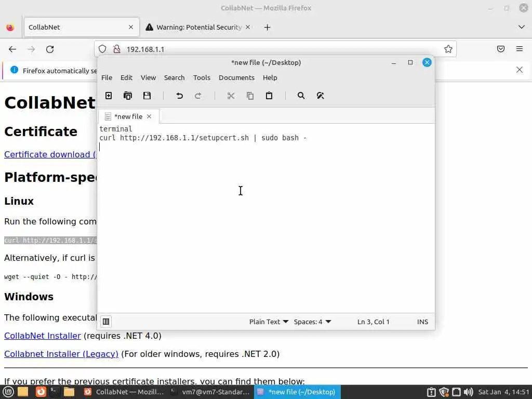Image resolution: width=532 pixels, height=399 pixels.
Task: Open the Linux Mint start menu
Action: pos(8,392)
